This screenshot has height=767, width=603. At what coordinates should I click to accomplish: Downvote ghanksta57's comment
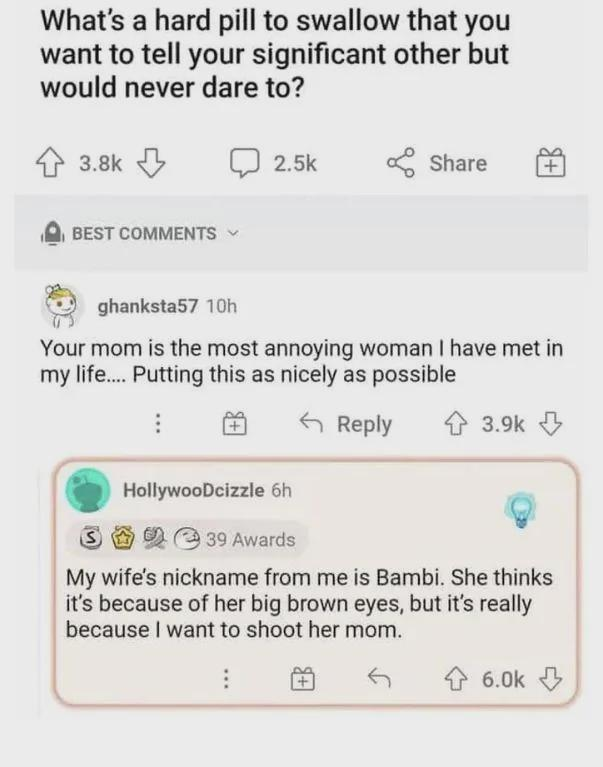point(550,424)
